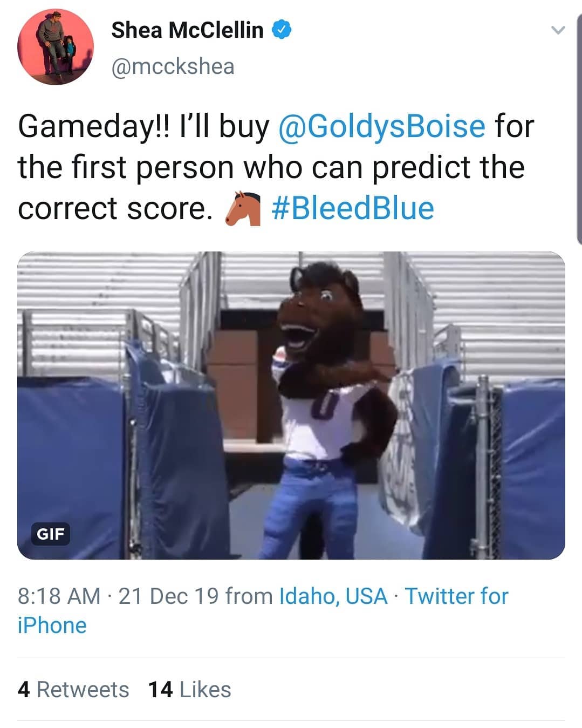Viewport: 582px width, 728px height.
Task: Click the 'correct score.' tweet text
Action: coord(115,209)
